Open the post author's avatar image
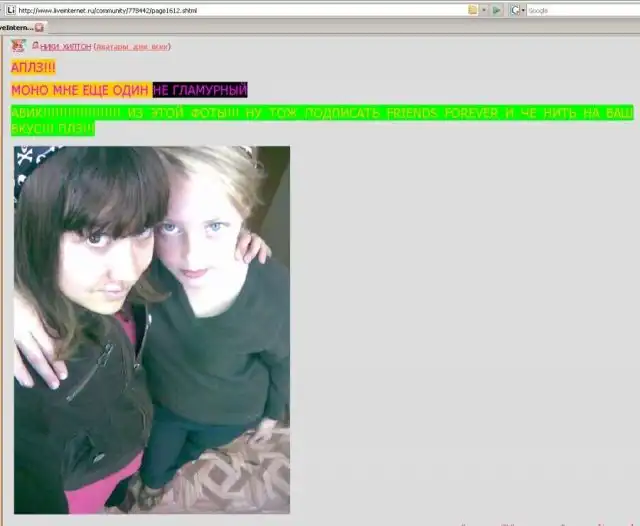 18,46
